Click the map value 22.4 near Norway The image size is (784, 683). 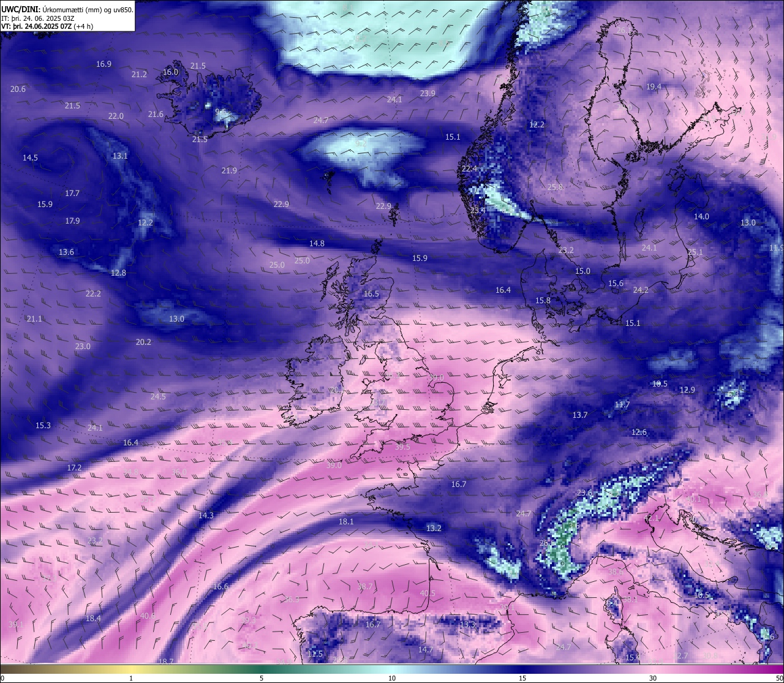pos(469,169)
